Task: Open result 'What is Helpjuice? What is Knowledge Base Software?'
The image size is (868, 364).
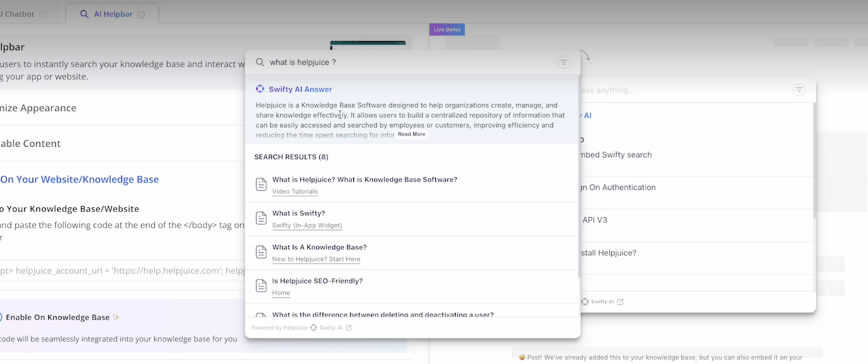Action: click(365, 180)
